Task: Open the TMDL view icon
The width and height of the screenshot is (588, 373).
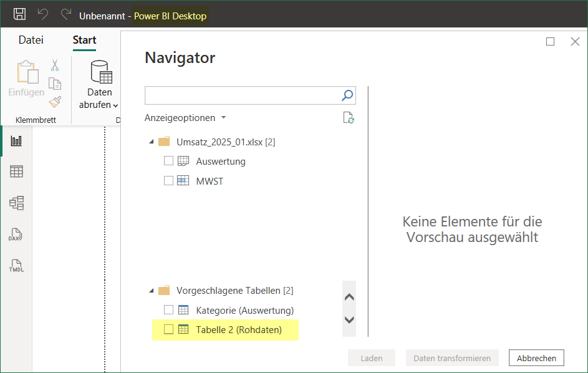Action: tap(16, 266)
